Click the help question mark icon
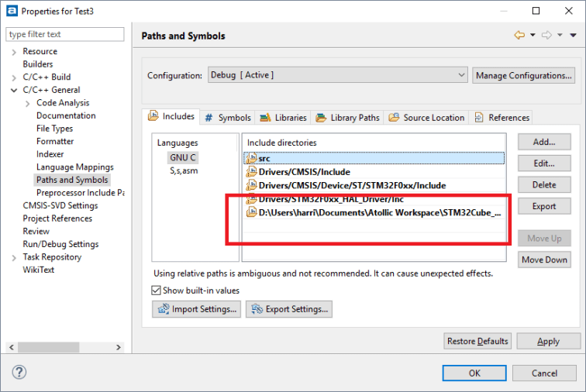 [x=19, y=373]
